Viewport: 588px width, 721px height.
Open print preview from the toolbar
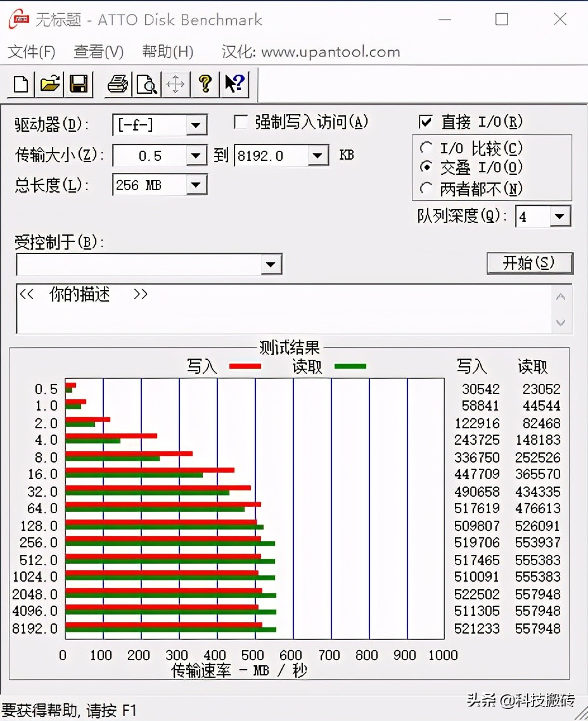(146, 84)
